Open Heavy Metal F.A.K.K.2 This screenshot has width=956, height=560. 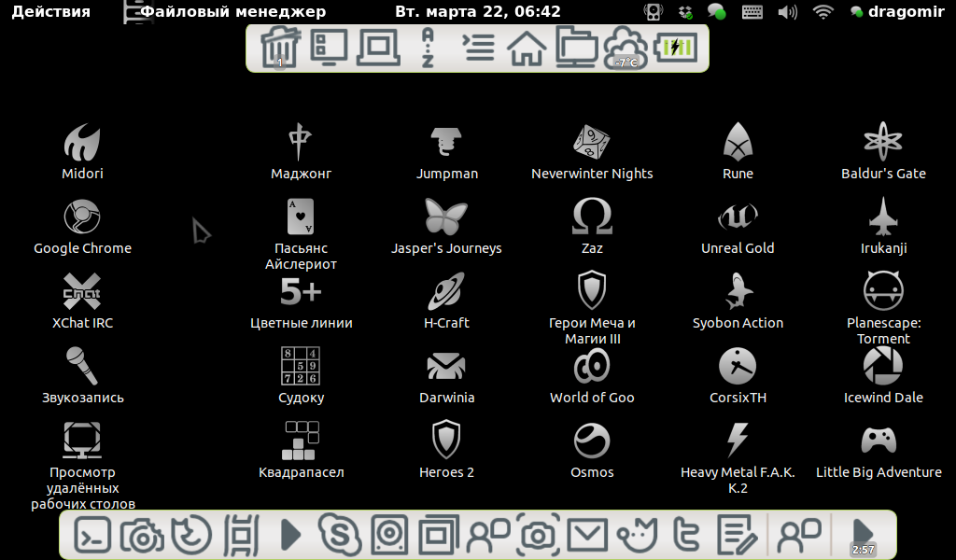[x=738, y=441]
